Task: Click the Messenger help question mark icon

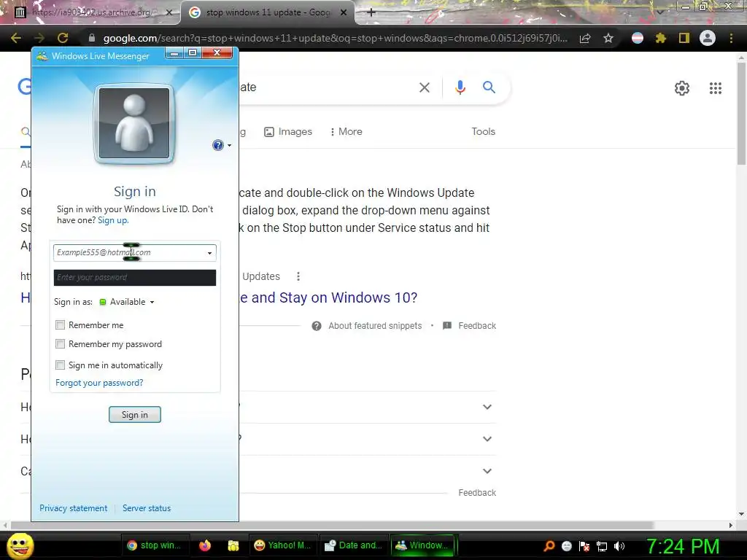Action: (x=217, y=145)
